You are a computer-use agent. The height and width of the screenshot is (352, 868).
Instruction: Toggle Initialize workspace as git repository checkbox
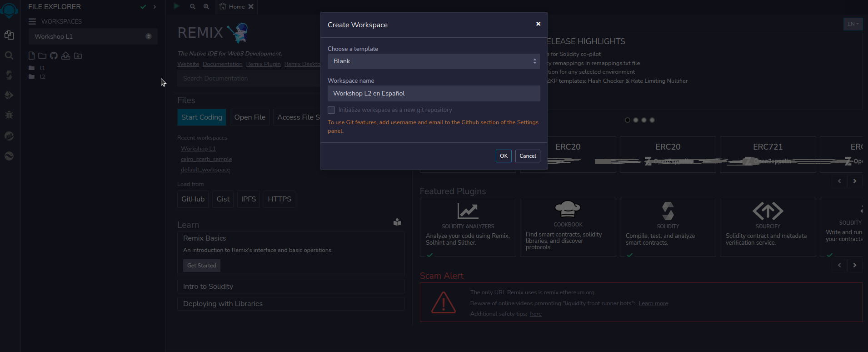coord(331,110)
